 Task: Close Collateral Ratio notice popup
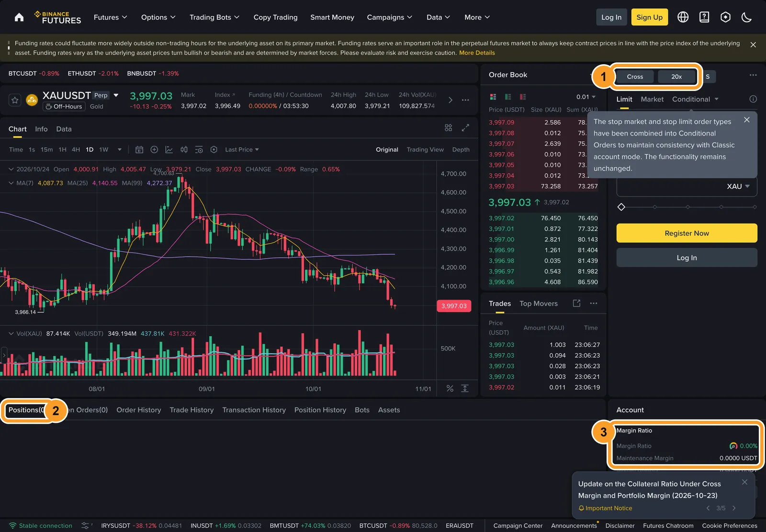(744, 482)
